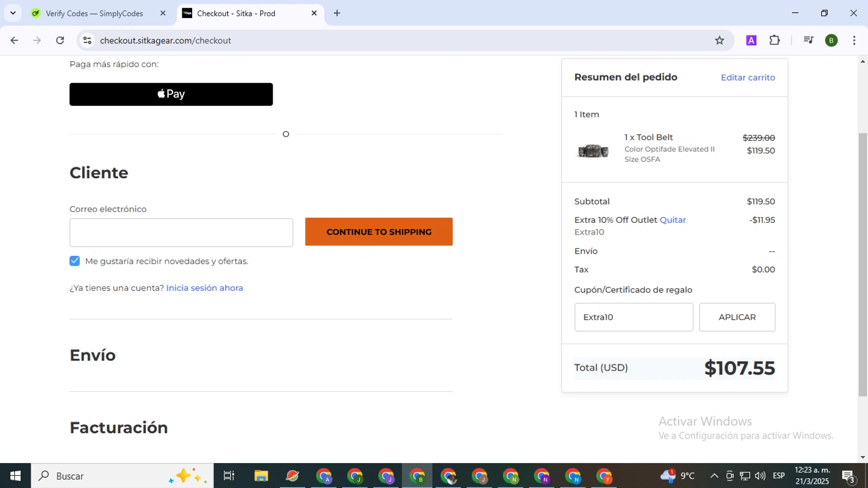Click the discount amount -$11.95
The image size is (868, 488).
(x=762, y=220)
